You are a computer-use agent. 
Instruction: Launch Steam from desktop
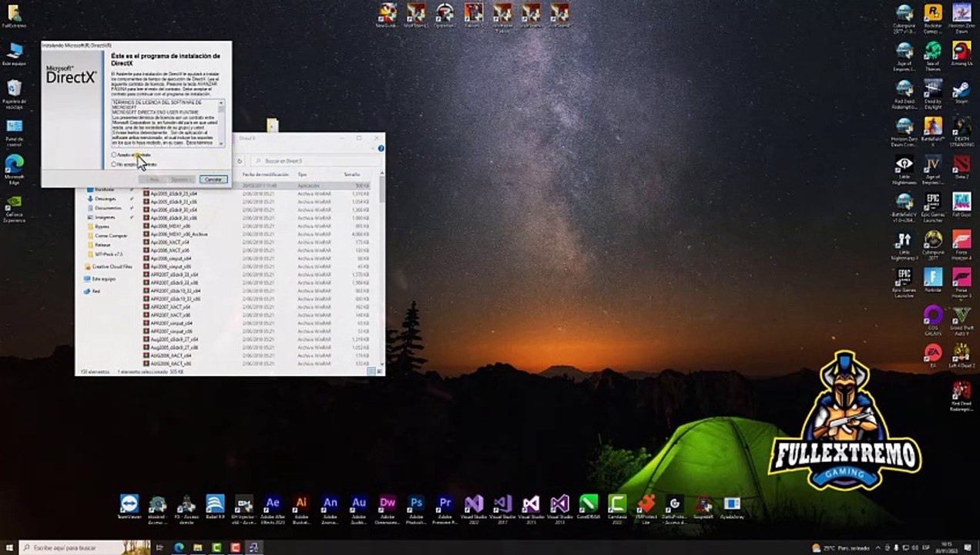962,92
